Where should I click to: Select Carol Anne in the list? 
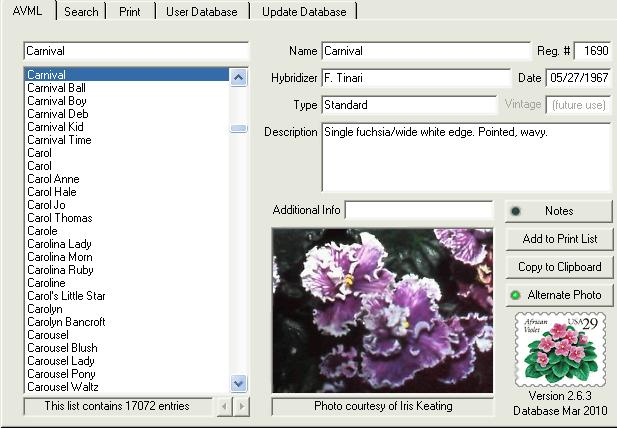(x=127, y=179)
